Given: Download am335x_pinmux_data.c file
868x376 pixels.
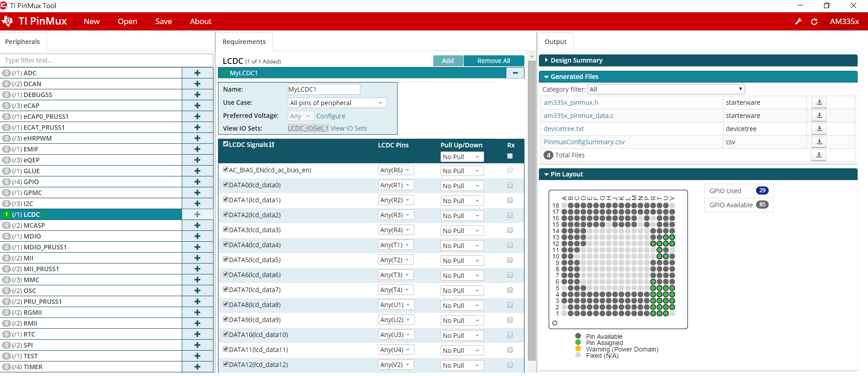Looking at the screenshot, I should point(819,116).
